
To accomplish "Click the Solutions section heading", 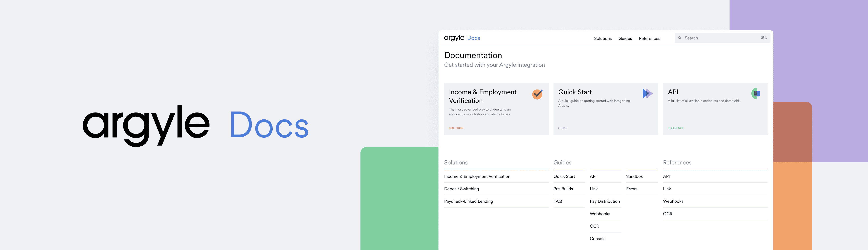I will (x=456, y=163).
